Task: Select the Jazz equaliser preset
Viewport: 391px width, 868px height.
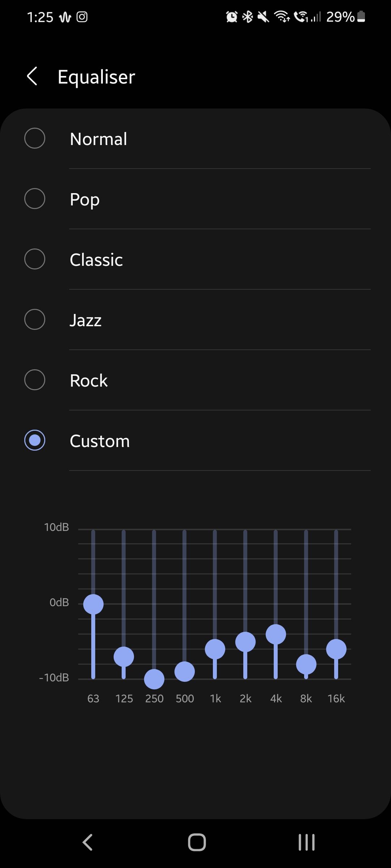Action: coord(35,319)
